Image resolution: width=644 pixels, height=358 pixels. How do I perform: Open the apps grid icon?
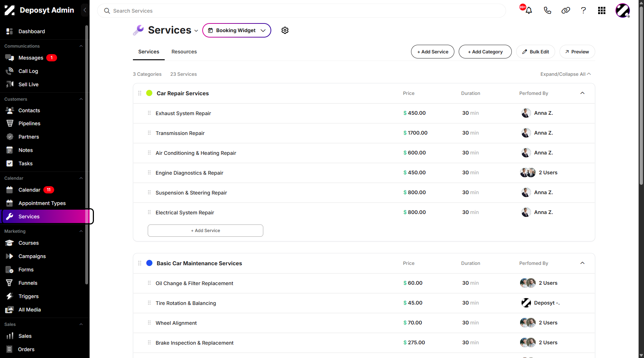coord(602,10)
